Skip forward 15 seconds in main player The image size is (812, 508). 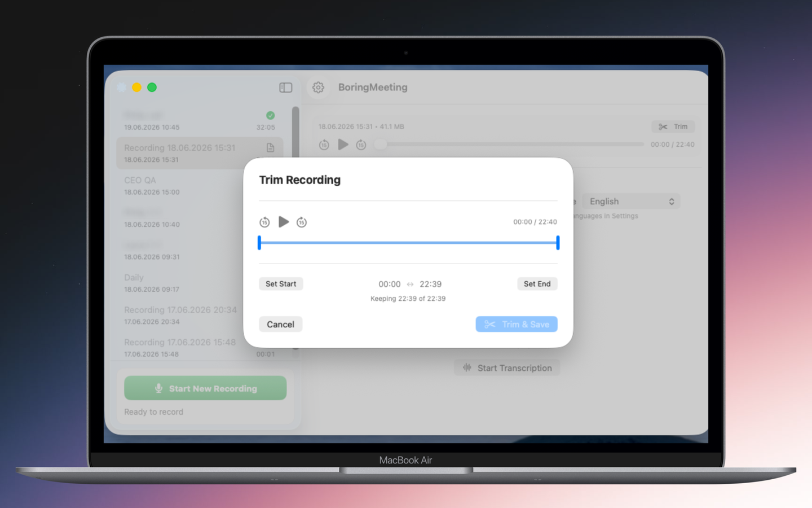pos(361,145)
